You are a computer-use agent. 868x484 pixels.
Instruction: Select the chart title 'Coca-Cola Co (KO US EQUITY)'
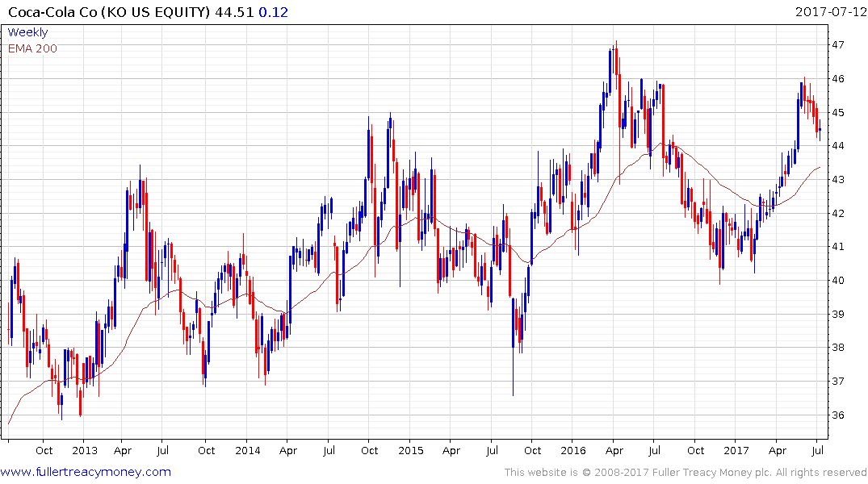click(109, 12)
